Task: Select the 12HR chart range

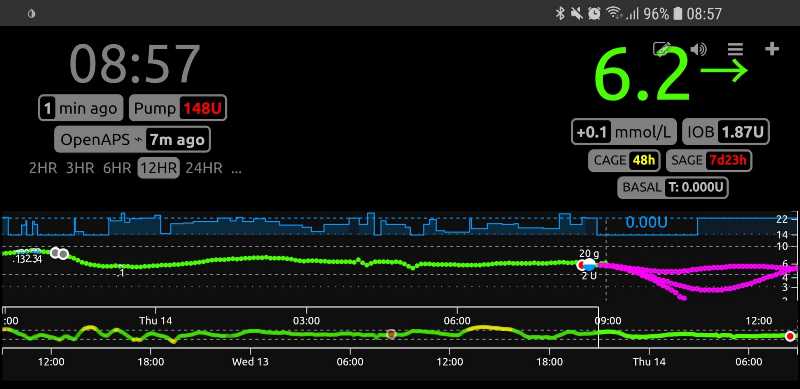Action: [158, 168]
